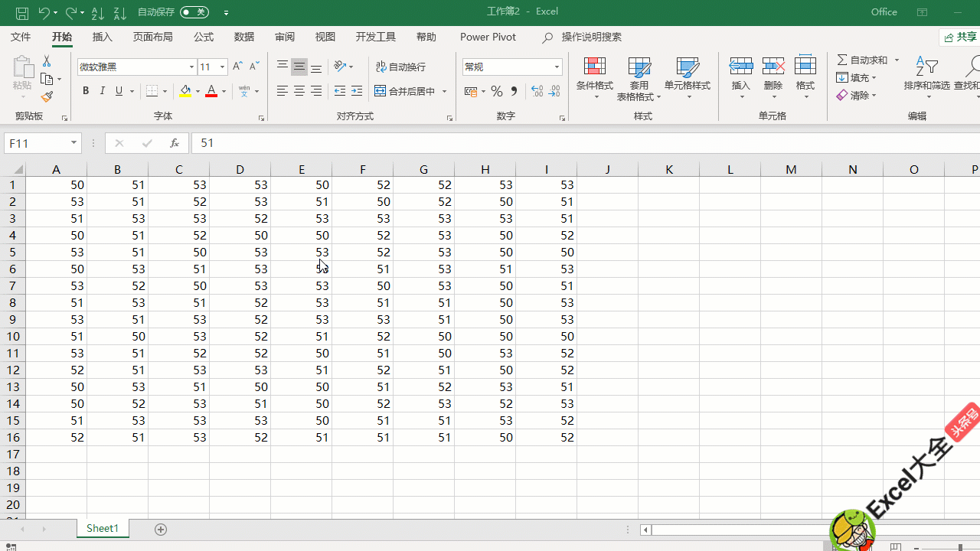Increase font size with the large A icon
Viewport: 980px width, 551px height.
237,67
